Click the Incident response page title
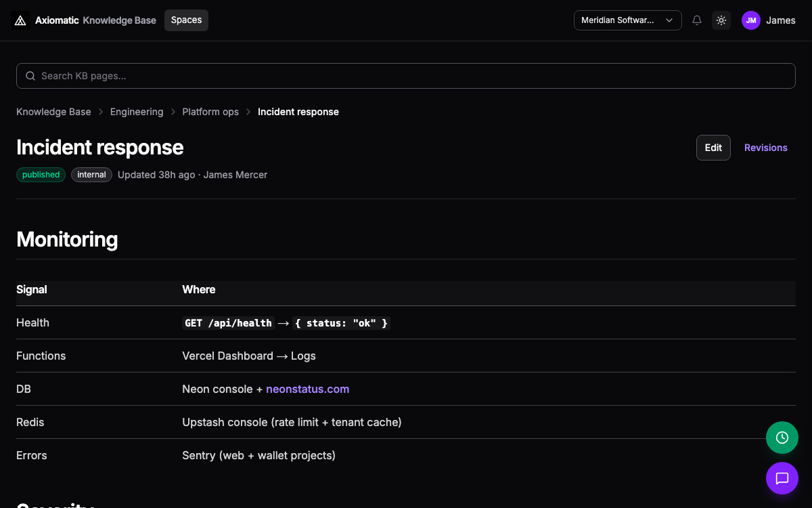This screenshot has width=812, height=508. click(100, 147)
